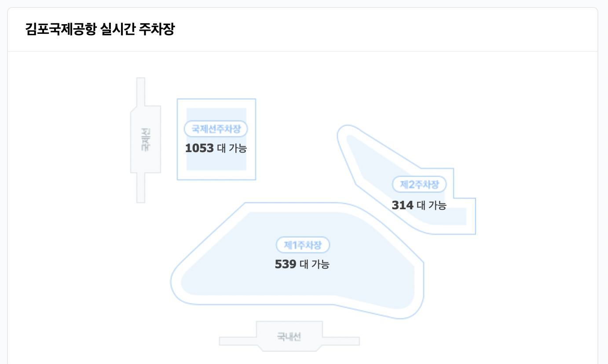Select the 제1주차장 pill label
This screenshot has height=364, width=608.
pyautogui.click(x=303, y=245)
